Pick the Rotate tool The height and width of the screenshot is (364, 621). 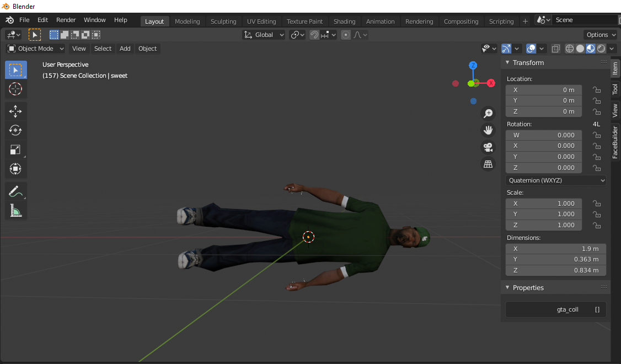pos(16,130)
